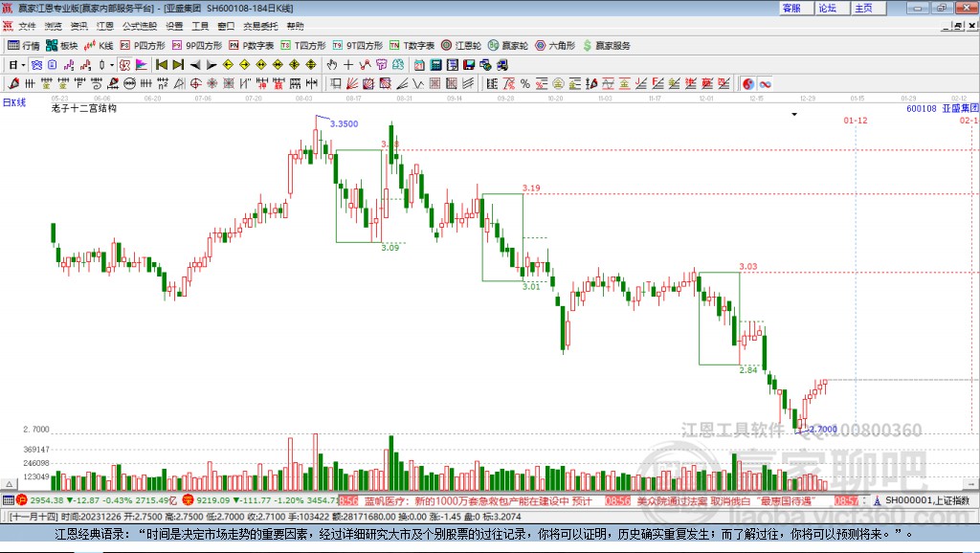Image resolution: width=980 pixels, height=553 pixels.
Task: Click the black right arrow icon
Action: [212, 65]
